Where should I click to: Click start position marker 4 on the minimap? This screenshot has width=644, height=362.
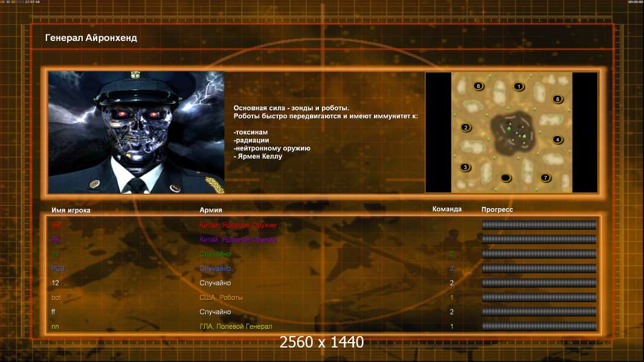pyautogui.click(x=558, y=139)
